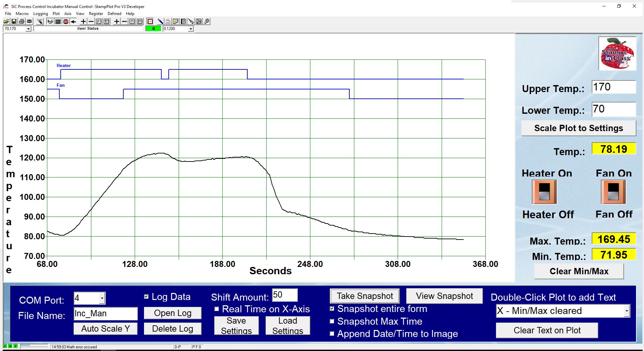
Task: Click the Delete Log button
Action: pyautogui.click(x=173, y=329)
